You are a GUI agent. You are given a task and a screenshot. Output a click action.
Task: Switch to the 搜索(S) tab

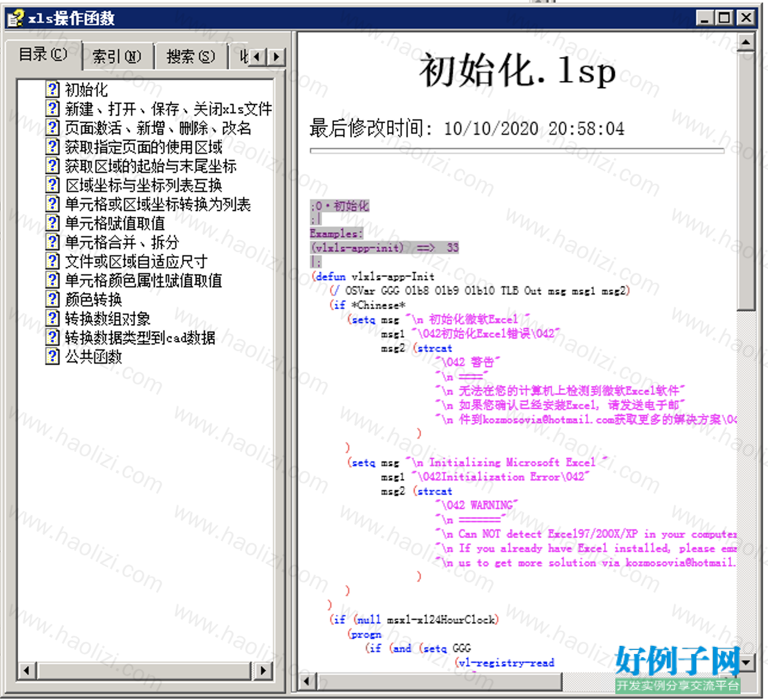(191, 57)
